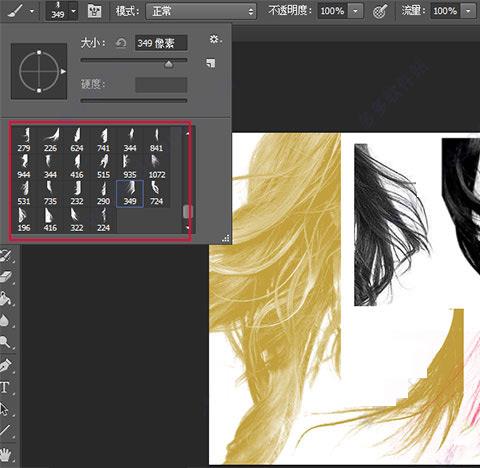Select the Pen tool
480x468 pixels.
click(5, 366)
